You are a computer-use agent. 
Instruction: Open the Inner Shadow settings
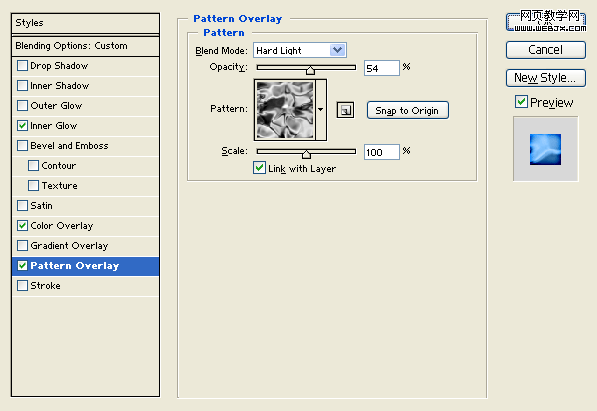click(85, 85)
